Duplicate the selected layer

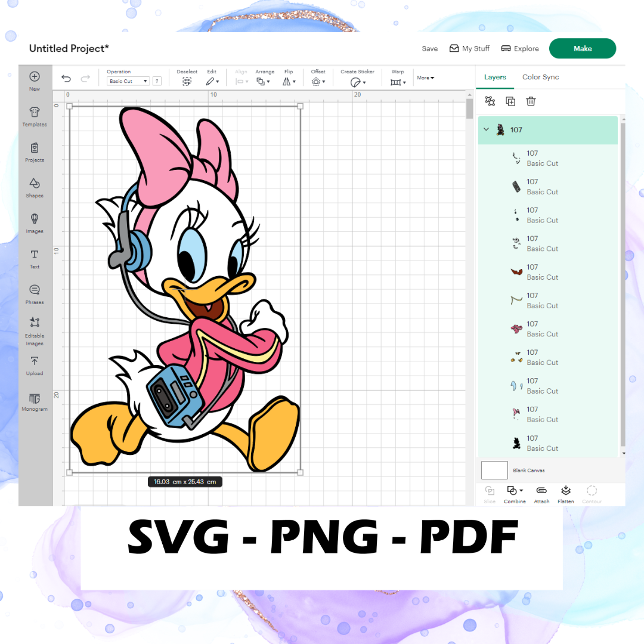510,101
